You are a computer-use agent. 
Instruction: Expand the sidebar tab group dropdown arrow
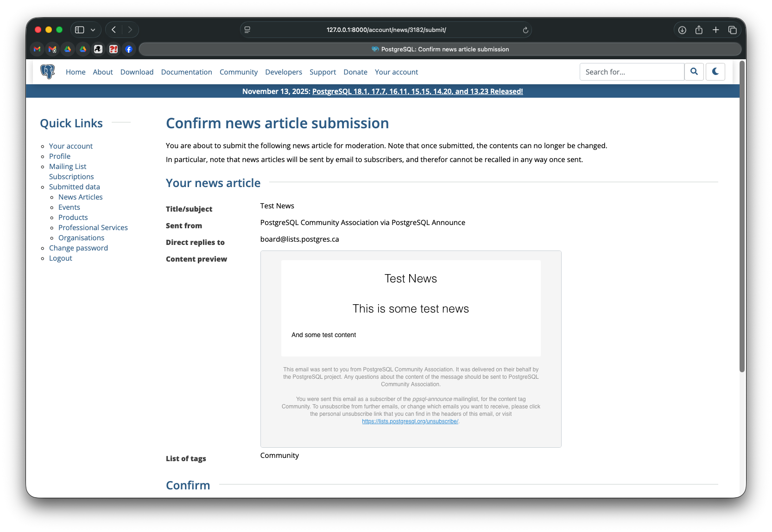point(93,30)
